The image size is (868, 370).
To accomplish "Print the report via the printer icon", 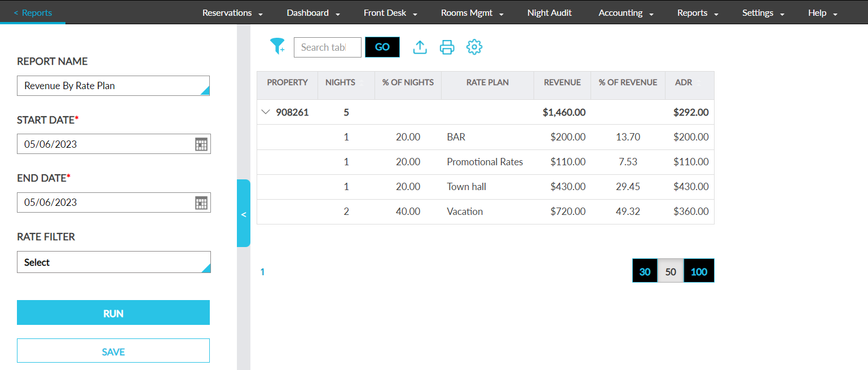I will [447, 47].
